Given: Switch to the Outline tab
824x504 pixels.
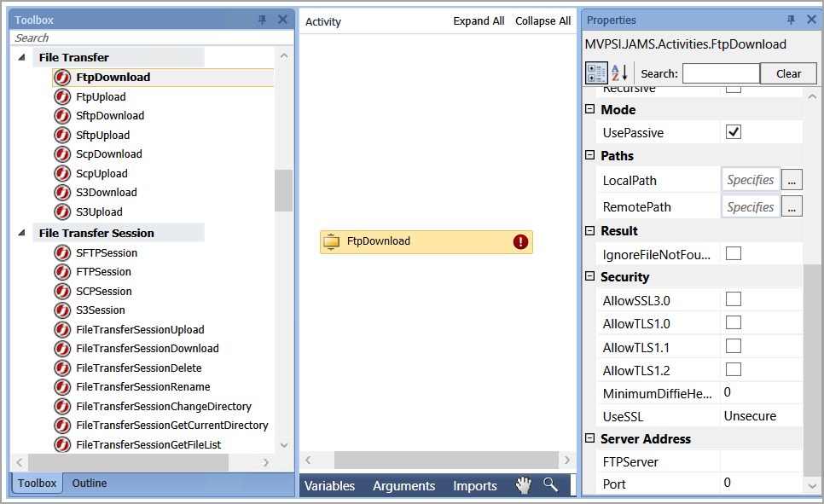Looking at the screenshot, I should 90,483.
